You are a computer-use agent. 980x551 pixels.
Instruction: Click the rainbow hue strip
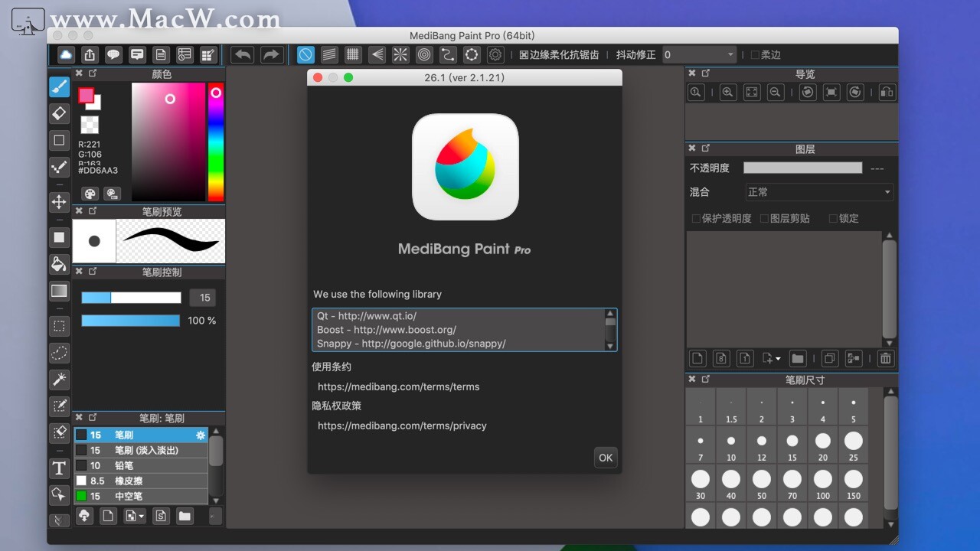pos(216,142)
